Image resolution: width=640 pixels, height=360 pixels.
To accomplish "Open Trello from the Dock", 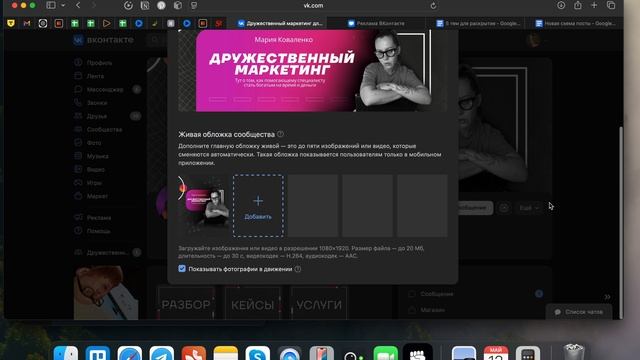I will (x=98, y=353).
